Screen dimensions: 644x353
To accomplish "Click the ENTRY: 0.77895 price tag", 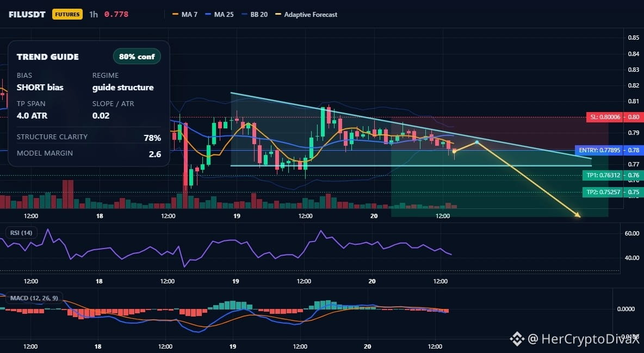I will [x=599, y=150].
